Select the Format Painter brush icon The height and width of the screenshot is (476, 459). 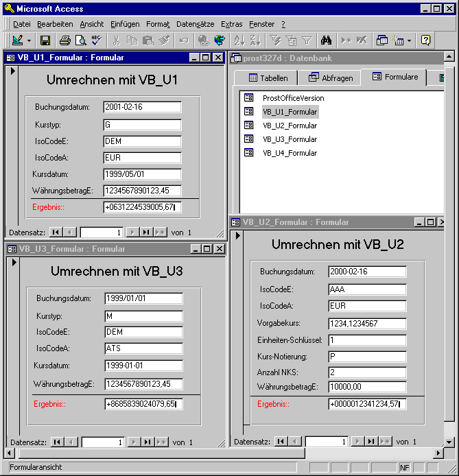164,40
